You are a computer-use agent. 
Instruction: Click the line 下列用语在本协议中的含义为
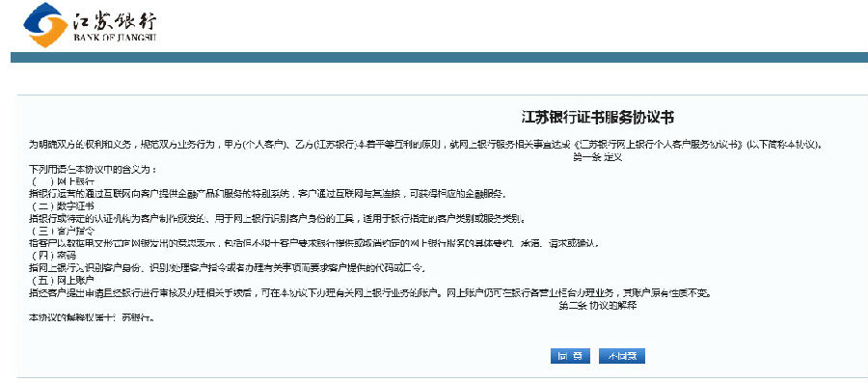coord(93,169)
